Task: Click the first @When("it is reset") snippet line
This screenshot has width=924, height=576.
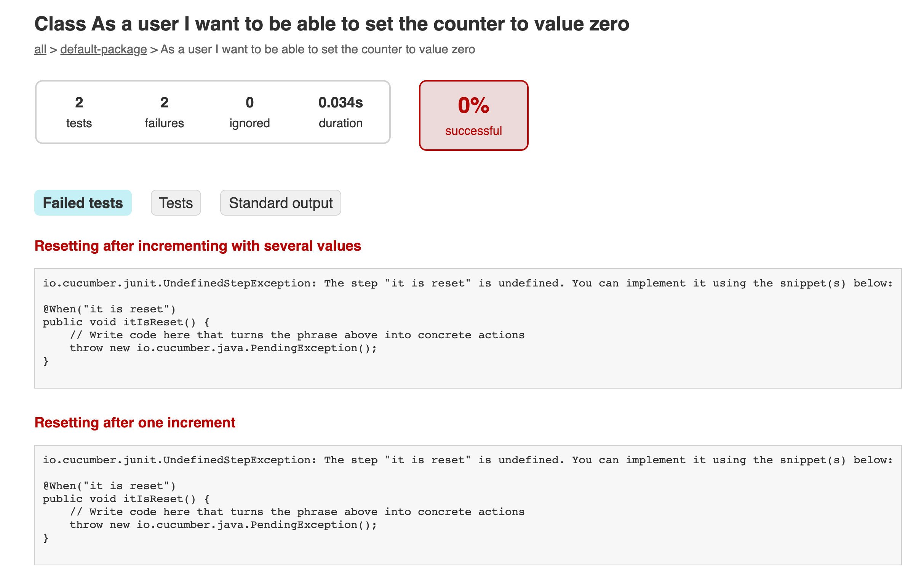Action: tap(109, 309)
